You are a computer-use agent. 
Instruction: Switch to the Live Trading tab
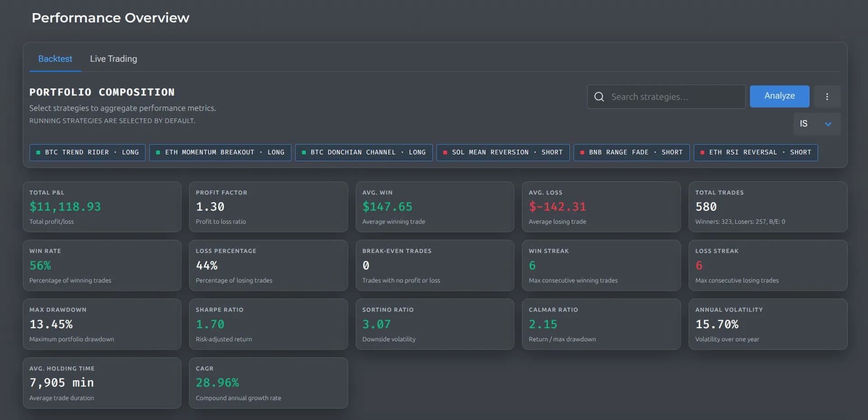[113, 59]
